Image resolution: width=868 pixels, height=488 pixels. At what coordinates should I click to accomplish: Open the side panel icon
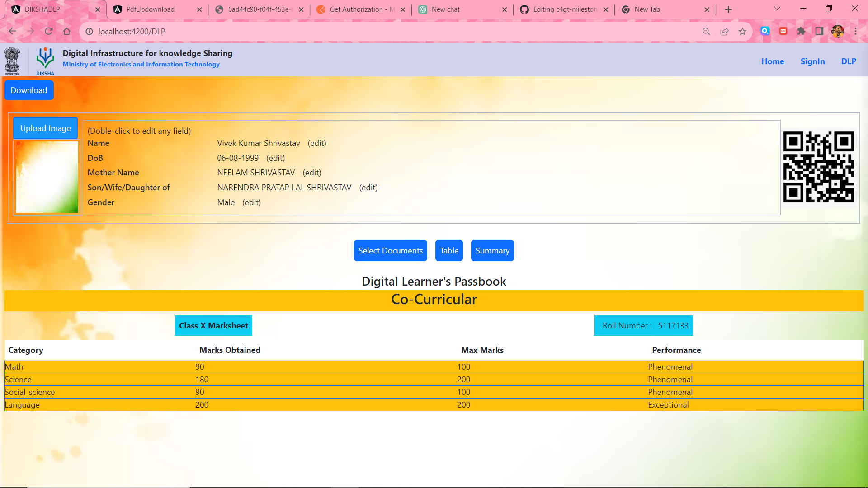819,31
